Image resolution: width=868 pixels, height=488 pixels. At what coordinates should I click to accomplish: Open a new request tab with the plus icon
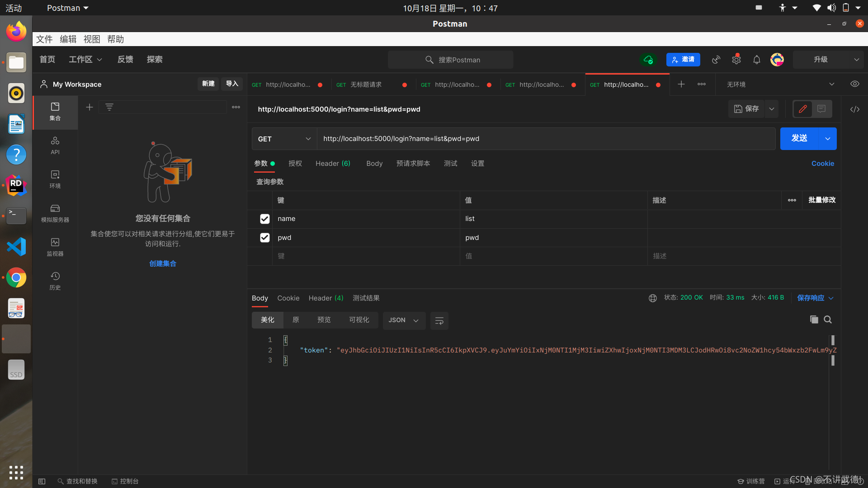click(681, 84)
